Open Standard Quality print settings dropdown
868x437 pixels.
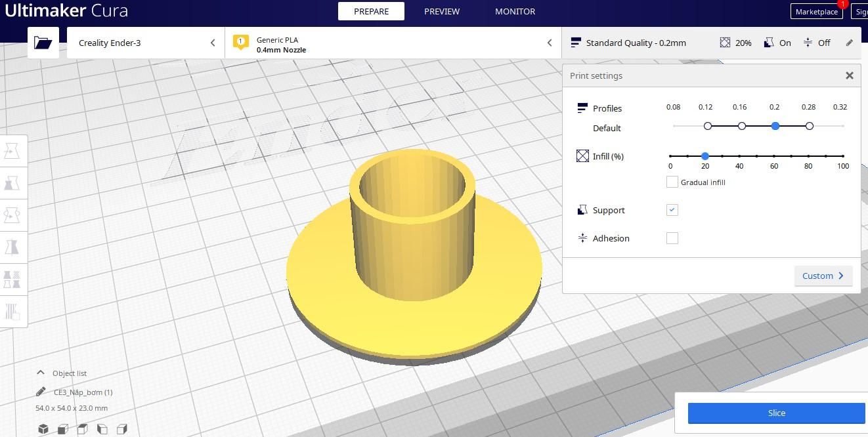coord(712,43)
